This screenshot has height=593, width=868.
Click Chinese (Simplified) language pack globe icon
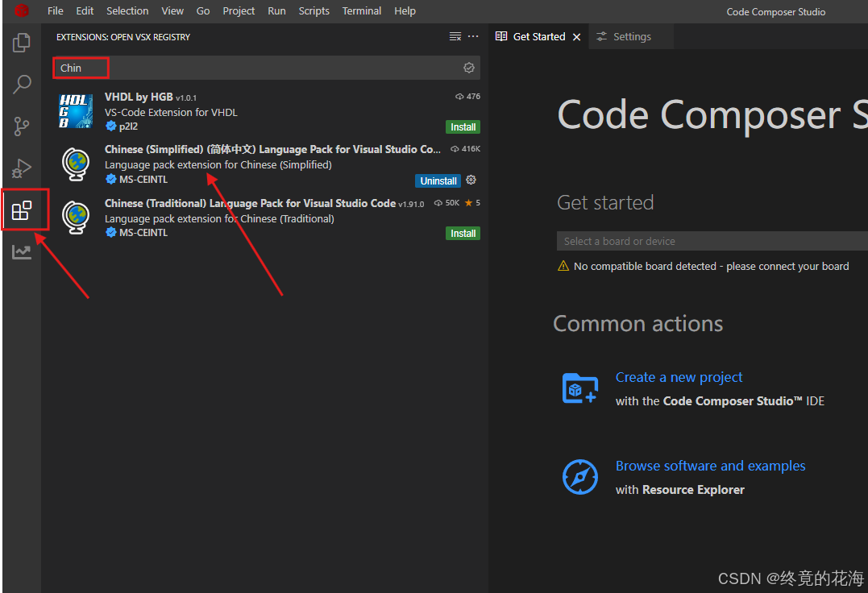tap(76, 164)
